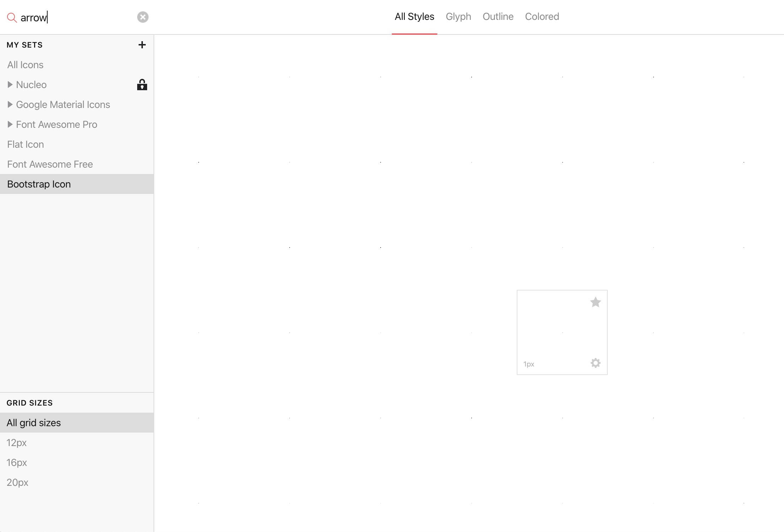Expand the Nucleo set

[10, 85]
